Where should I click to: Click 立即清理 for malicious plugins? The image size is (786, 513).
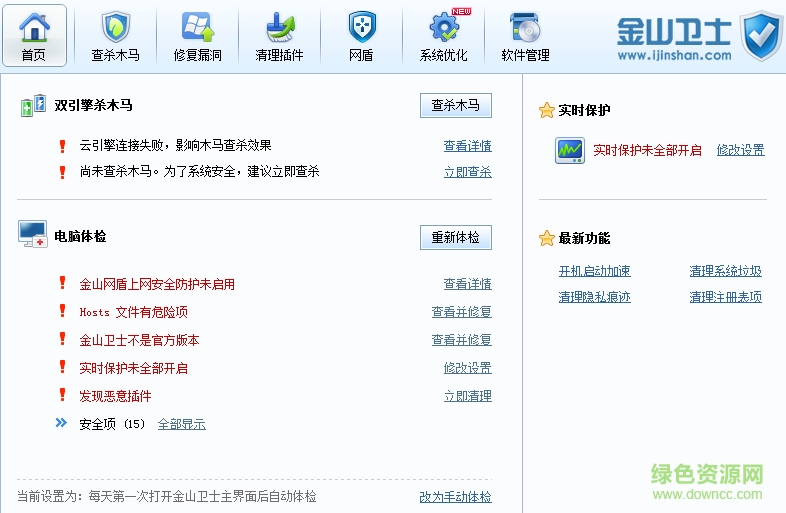467,396
